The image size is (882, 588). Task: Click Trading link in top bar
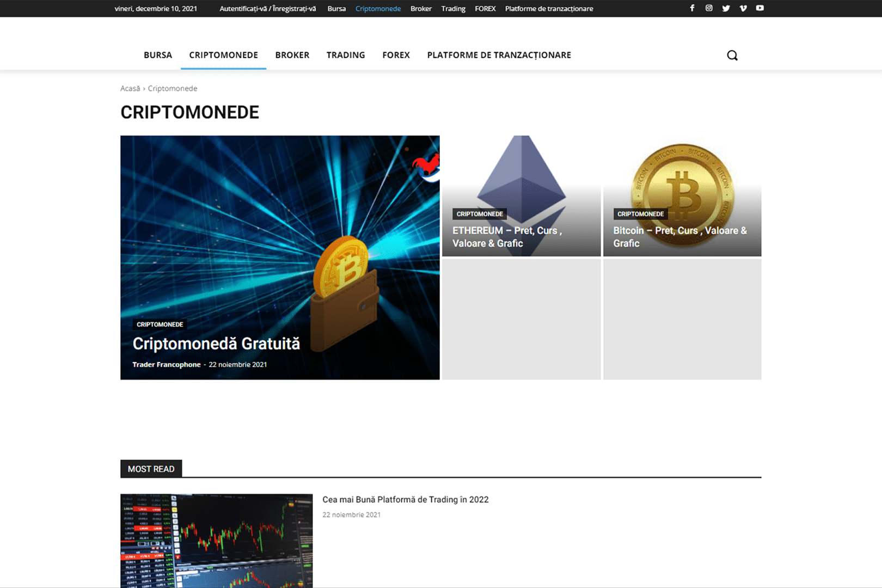453,9
